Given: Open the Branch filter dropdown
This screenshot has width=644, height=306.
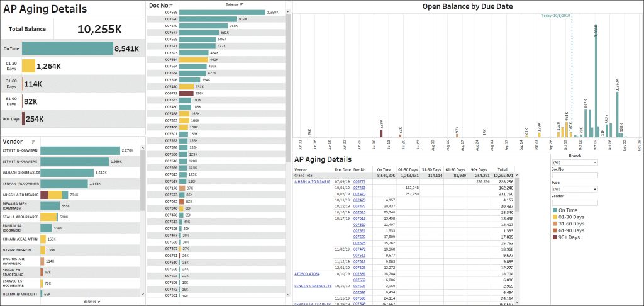Looking at the screenshot, I should (575, 162).
